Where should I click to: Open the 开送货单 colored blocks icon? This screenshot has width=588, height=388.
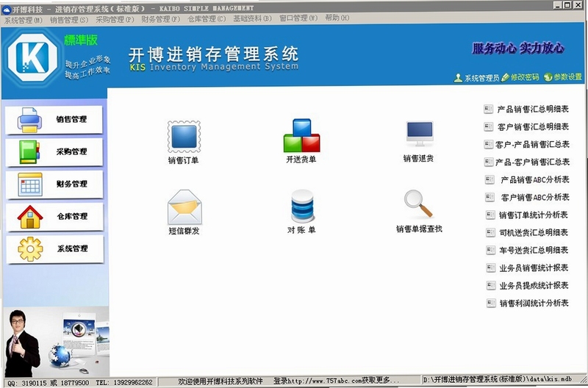[x=301, y=135]
